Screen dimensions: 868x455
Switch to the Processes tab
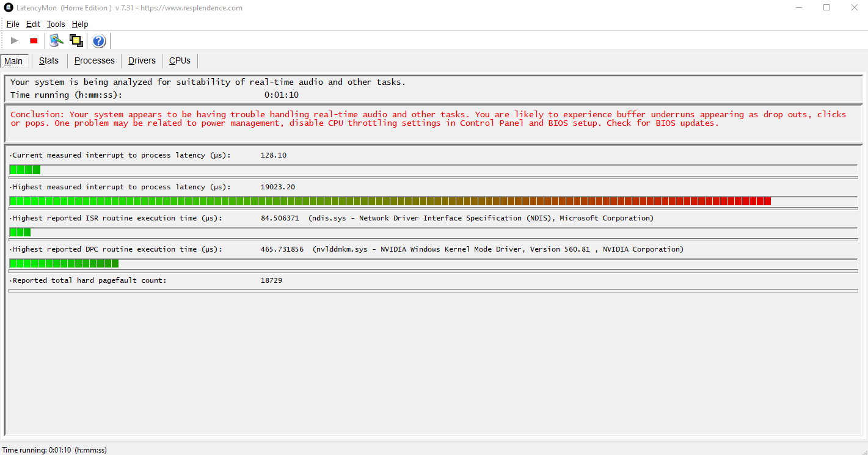[x=95, y=60]
